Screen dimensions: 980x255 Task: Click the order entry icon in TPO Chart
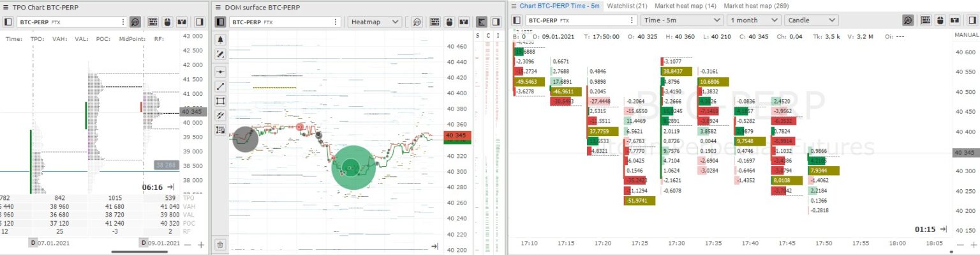click(x=182, y=22)
